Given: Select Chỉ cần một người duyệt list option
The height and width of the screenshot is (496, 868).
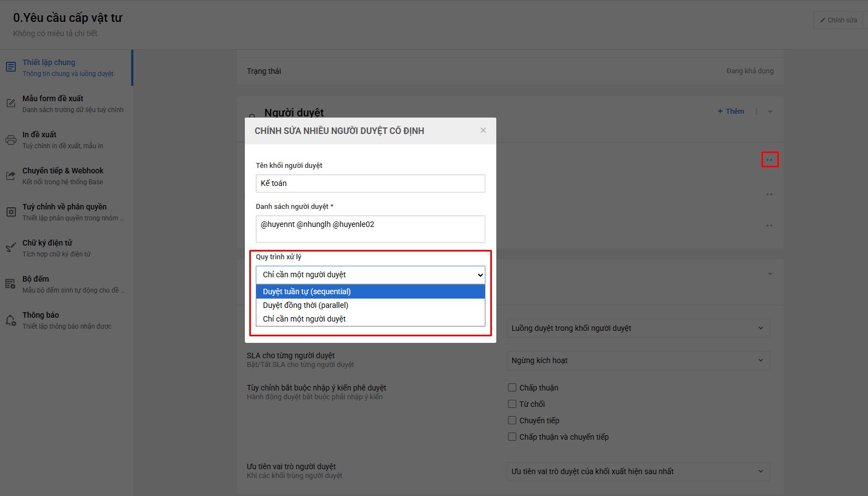Looking at the screenshot, I should [x=371, y=319].
